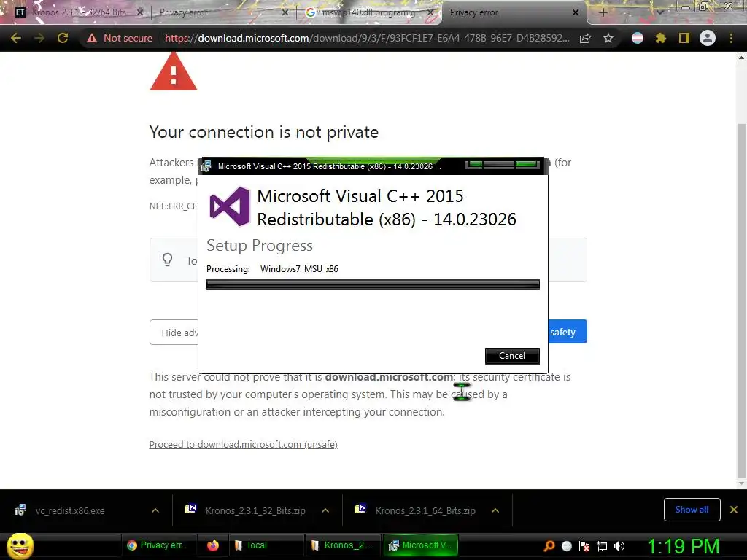Image resolution: width=747 pixels, height=560 pixels.
Task: Click the Not secure warning indicator
Action: click(120, 38)
